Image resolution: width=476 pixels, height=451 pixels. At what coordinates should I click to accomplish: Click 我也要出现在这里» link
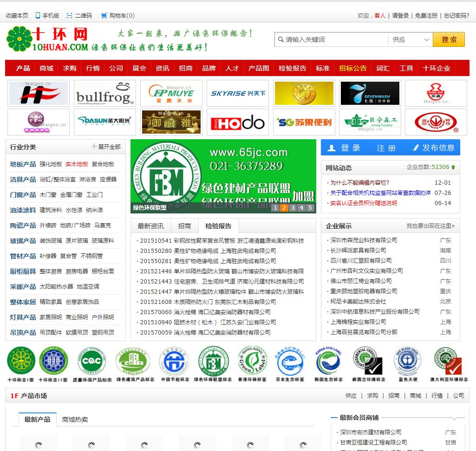point(430,225)
